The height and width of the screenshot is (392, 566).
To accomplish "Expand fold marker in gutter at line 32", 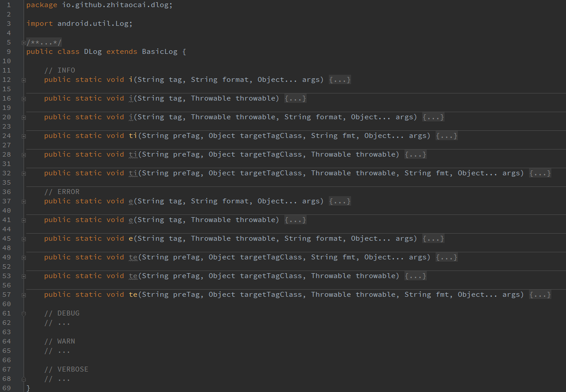I will [24, 174].
